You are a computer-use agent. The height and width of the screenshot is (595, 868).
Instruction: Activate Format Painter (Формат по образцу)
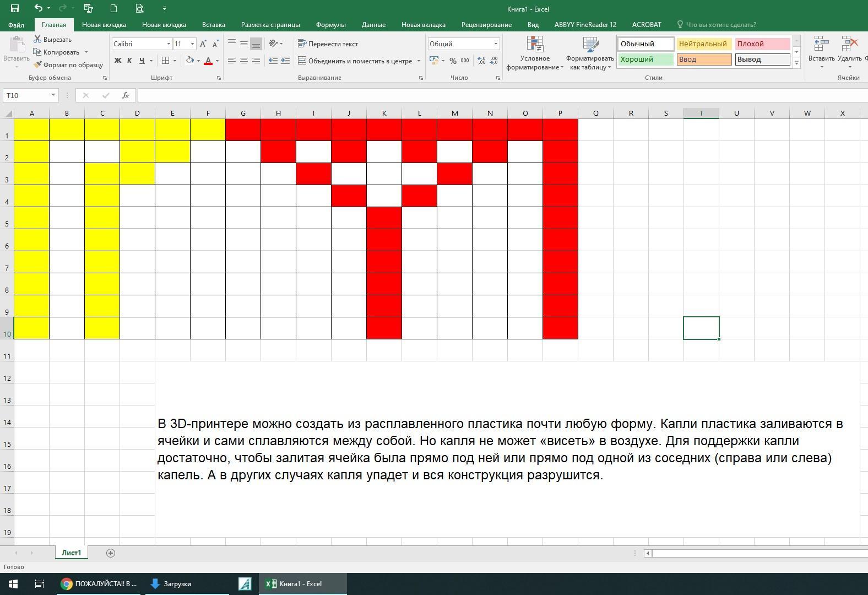[x=68, y=65]
